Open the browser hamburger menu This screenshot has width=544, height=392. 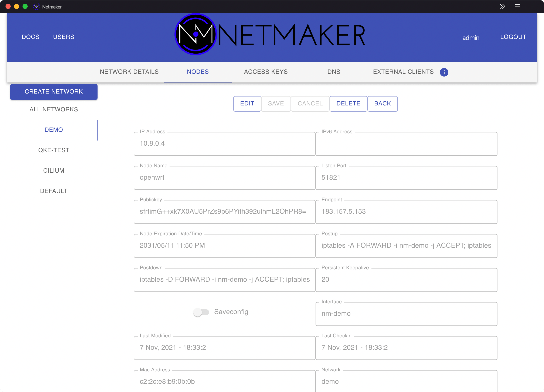point(518,6)
